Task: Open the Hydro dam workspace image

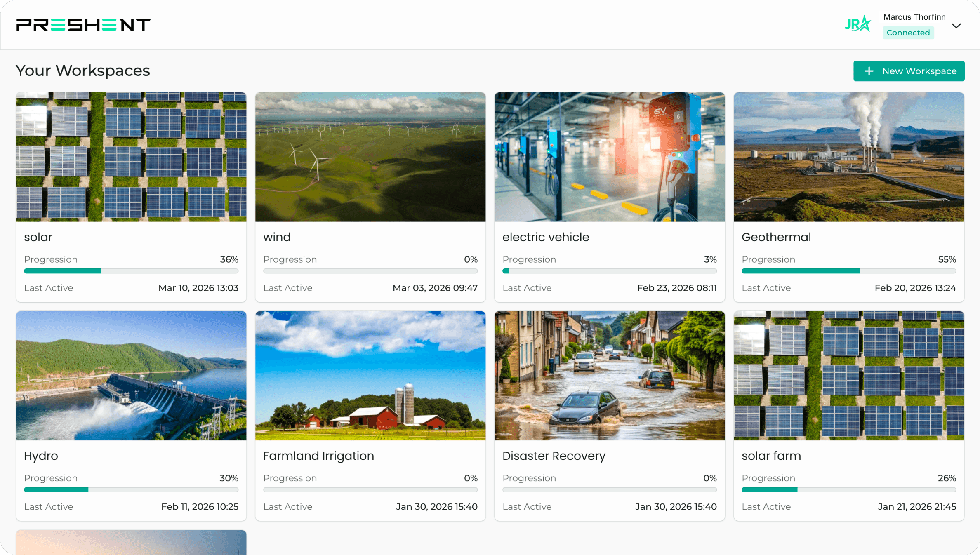Action: point(131,375)
